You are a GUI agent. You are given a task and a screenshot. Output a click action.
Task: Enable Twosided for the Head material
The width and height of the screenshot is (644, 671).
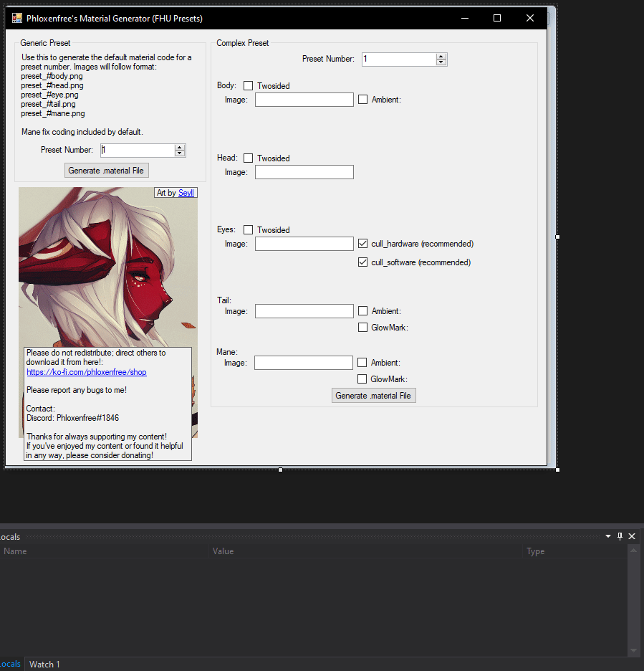(248, 158)
